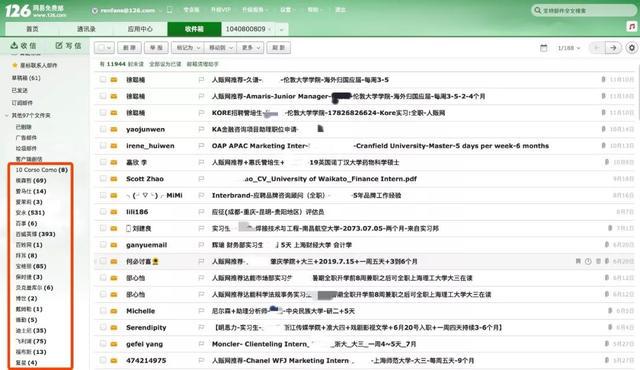The image size is (640, 370).
Task: Flag the irene_huiwen email
Action: pos(201,146)
